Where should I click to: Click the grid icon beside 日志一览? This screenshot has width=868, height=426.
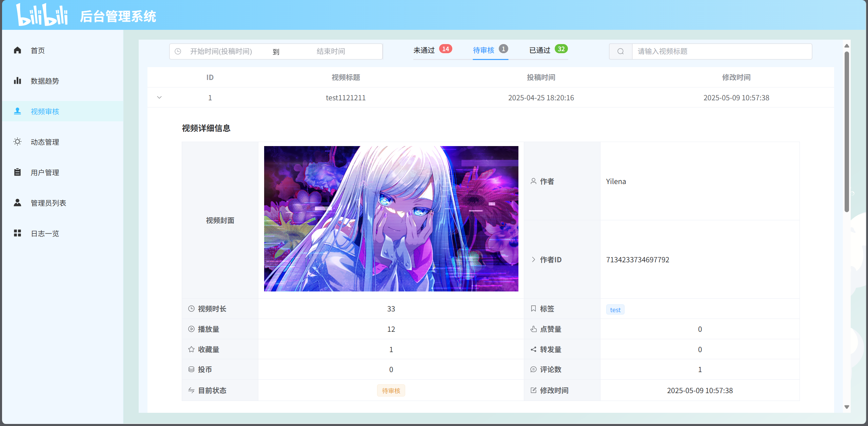point(17,233)
